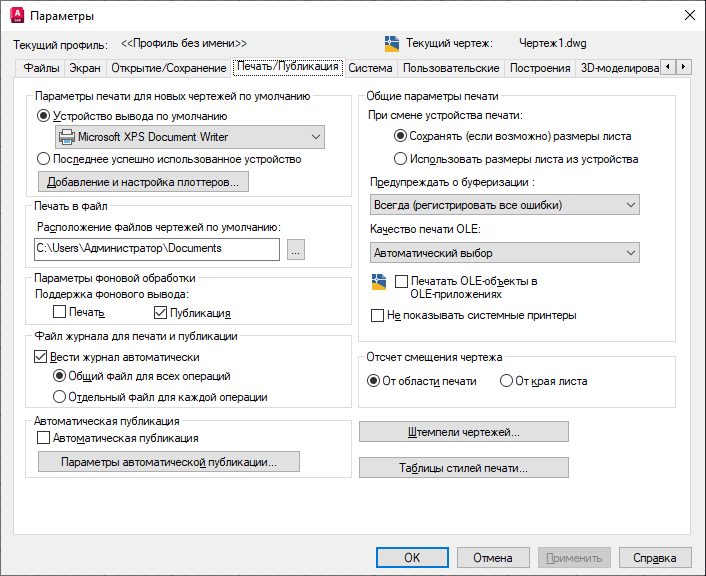This screenshot has height=576, width=706.
Task: Click the Штемпели чертежей button
Action: (x=463, y=432)
